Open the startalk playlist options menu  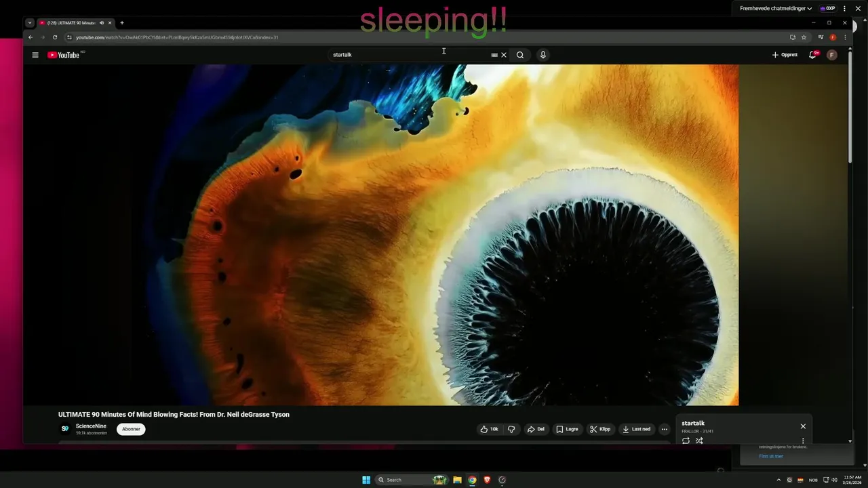803,441
